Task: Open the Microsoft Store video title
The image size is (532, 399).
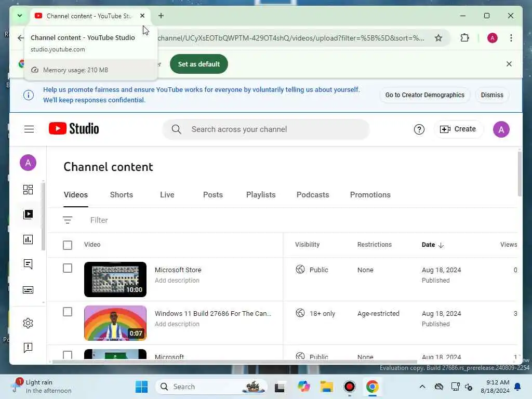Action: pos(178,270)
